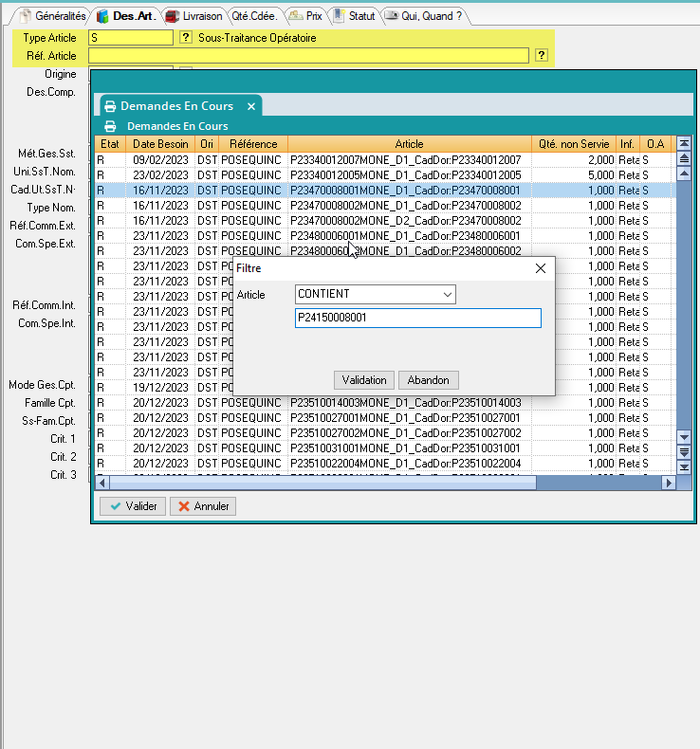Open help lookup for Type Article

tap(185, 38)
